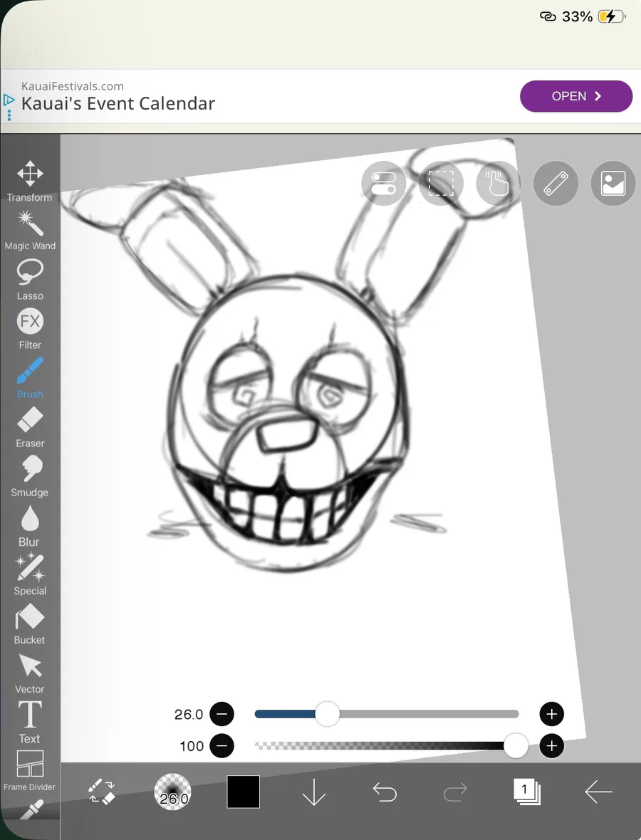Increase brush thickness with plus
Viewport: 641px width, 840px height.
(551, 713)
